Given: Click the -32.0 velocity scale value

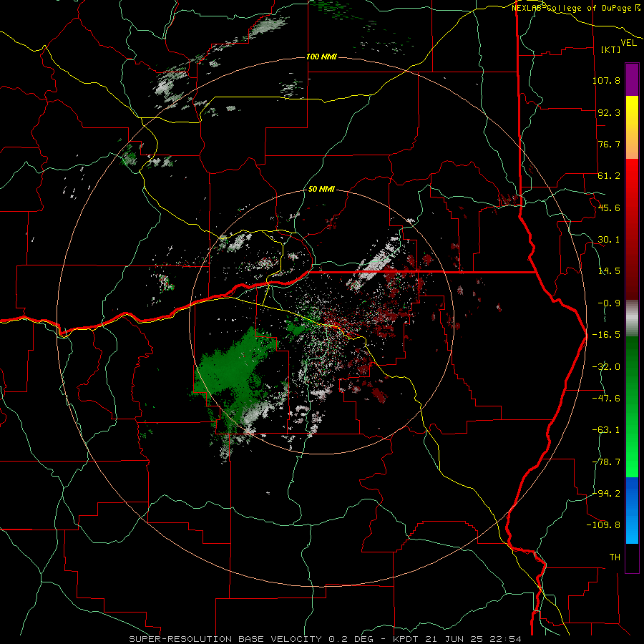Looking at the screenshot, I should pyautogui.click(x=607, y=367).
